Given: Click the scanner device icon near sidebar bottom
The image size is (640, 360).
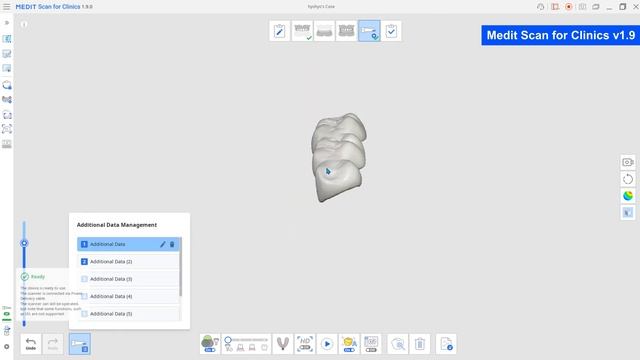Looking at the screenshot, I should [x=7, y=331].
